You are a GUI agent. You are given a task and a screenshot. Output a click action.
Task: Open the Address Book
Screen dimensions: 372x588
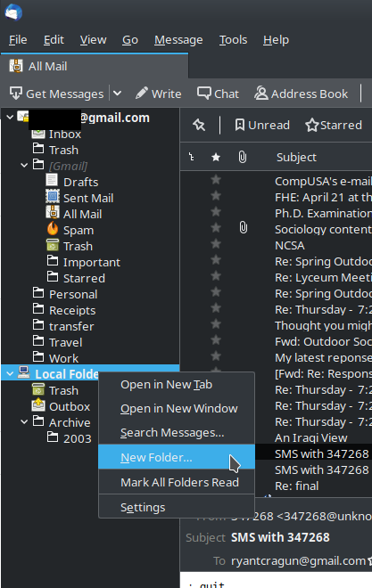(x=302, y=94)
